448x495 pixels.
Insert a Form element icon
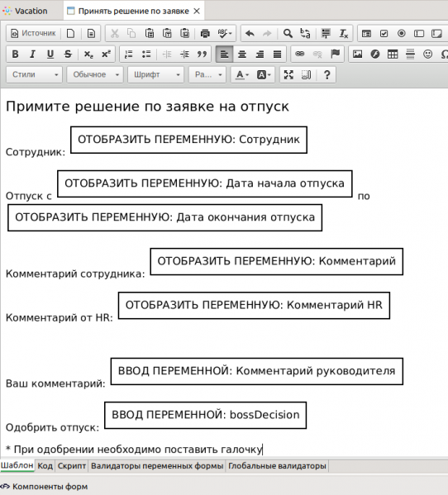(366, 33)
